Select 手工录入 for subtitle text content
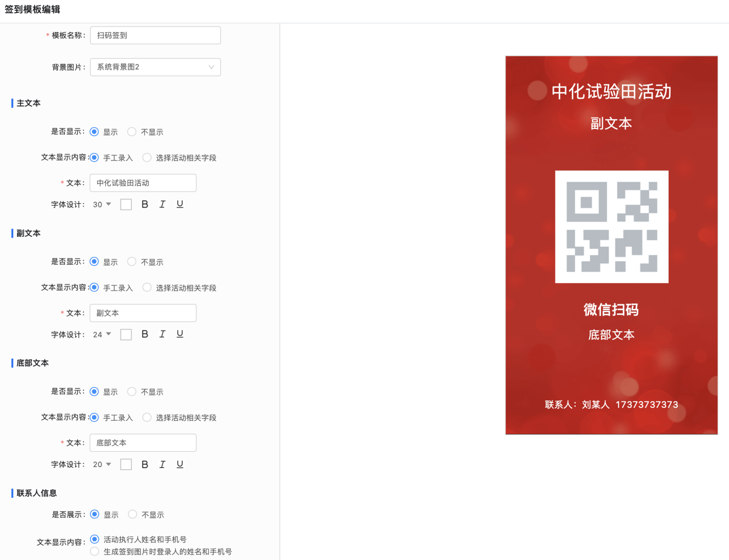This screenshot has width=729, height=560. point(94,287)
